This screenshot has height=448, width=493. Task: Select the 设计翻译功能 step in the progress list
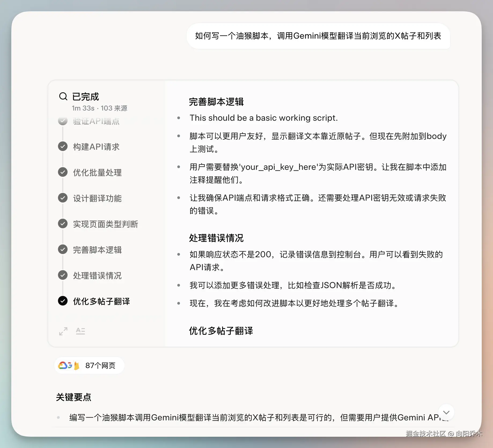click(90, 198)
